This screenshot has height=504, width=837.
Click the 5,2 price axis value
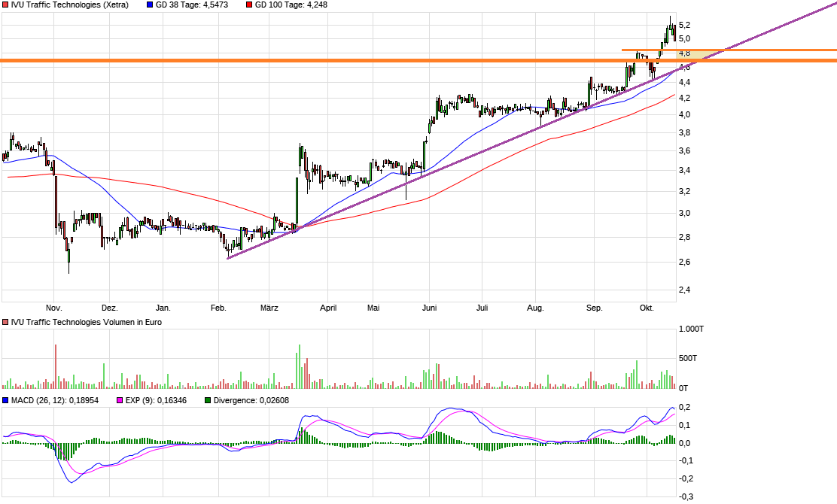[x=684, y=25]
